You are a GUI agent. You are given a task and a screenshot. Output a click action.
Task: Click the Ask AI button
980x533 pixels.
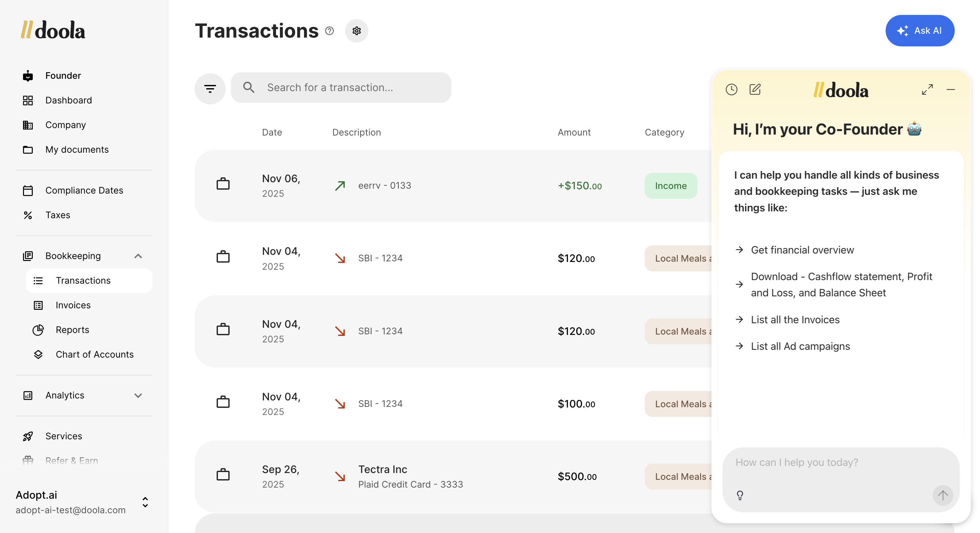(919, 31)
